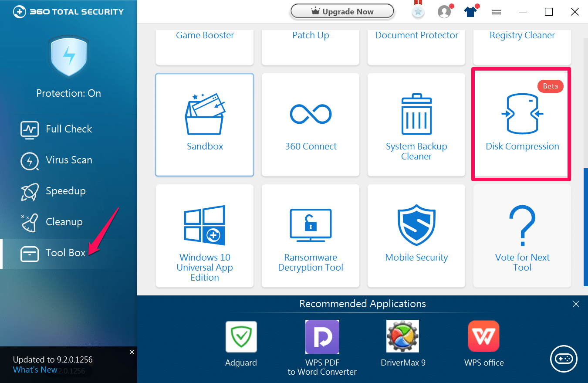Screen dimensions: 588x383
Task: Open the DriverMax 9 recommended app
Action: [403, 344]
